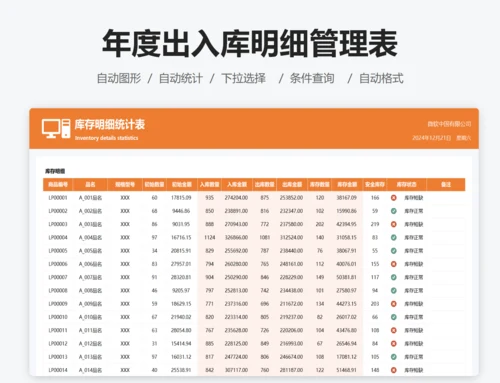Click the green status icon in row LP00005

point(394,251)
